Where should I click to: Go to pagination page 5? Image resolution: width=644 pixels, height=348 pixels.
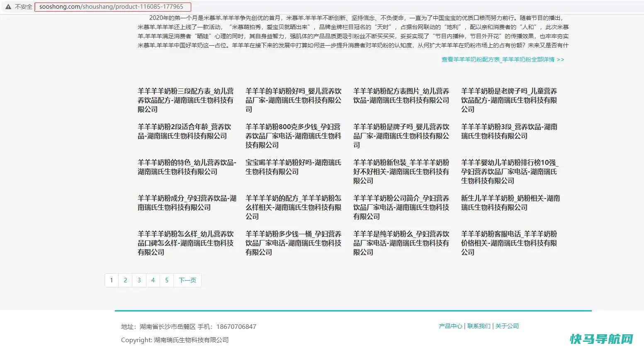[167, 280]
